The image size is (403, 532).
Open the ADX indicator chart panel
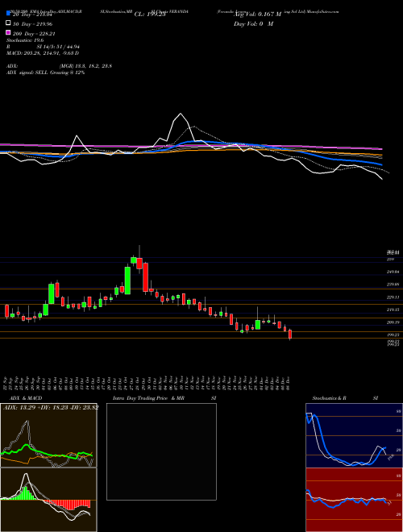(x=48, y=435)
